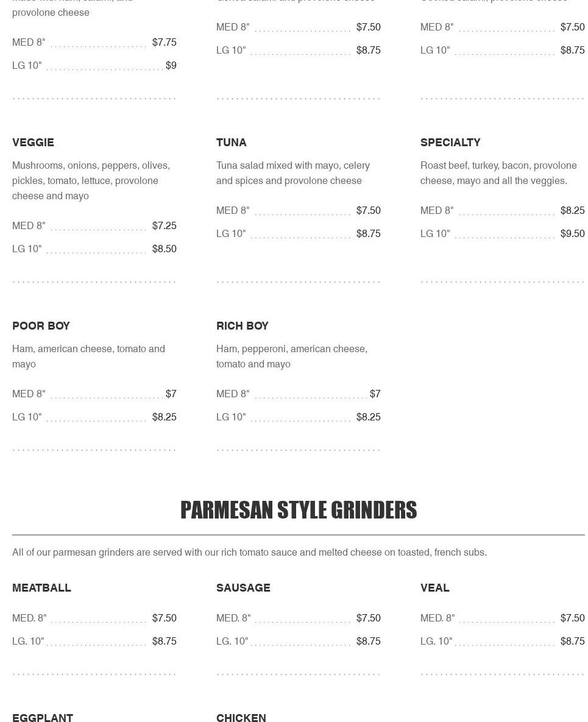The height and width of the screenshot is (722, 588).
Task: Select the MEATBALL parmesan grinder heading
Action: coord(41,587)
